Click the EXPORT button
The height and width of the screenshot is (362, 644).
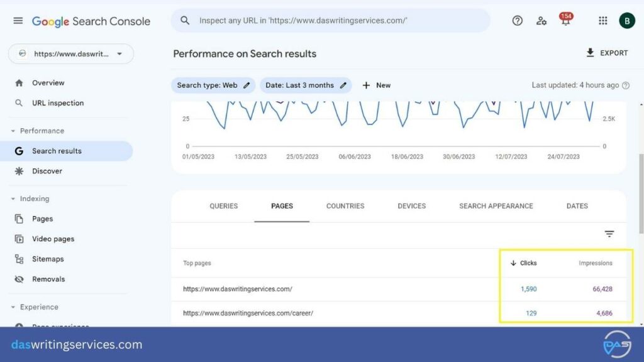(x=607, y=53)
